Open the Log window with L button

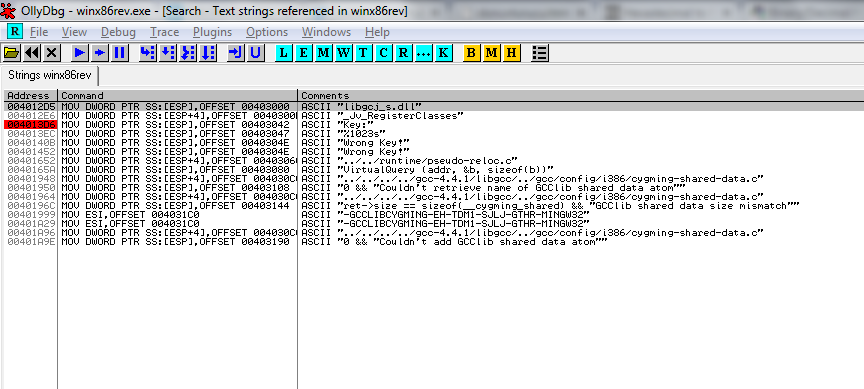(283, 52)
